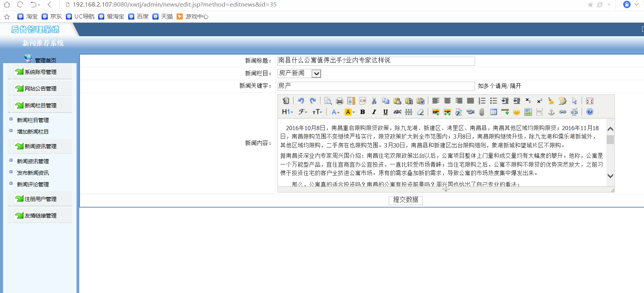The height and width of the screenshot is (293, 644).
Task: Expand the 注册用户管理 menu
Action: 40,199
